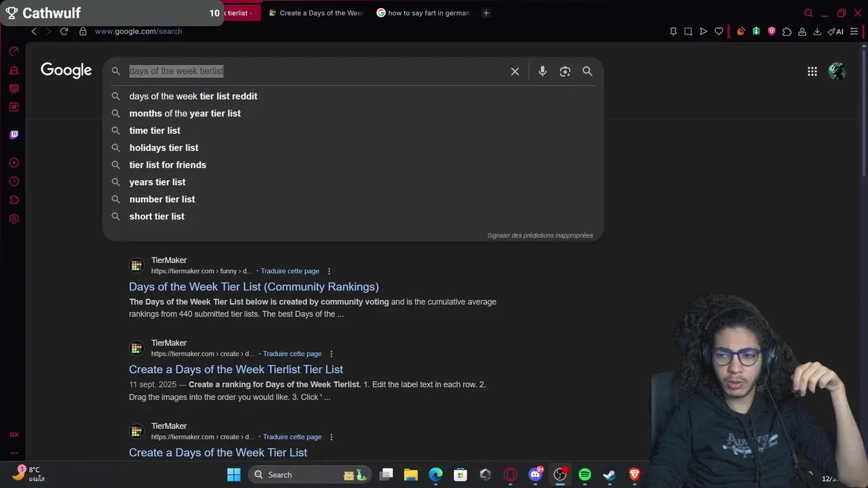
Task: Click 'Traduire cette page' on Tierlist Tier List result
Action: pyautogui.click(x=292, y=354)
